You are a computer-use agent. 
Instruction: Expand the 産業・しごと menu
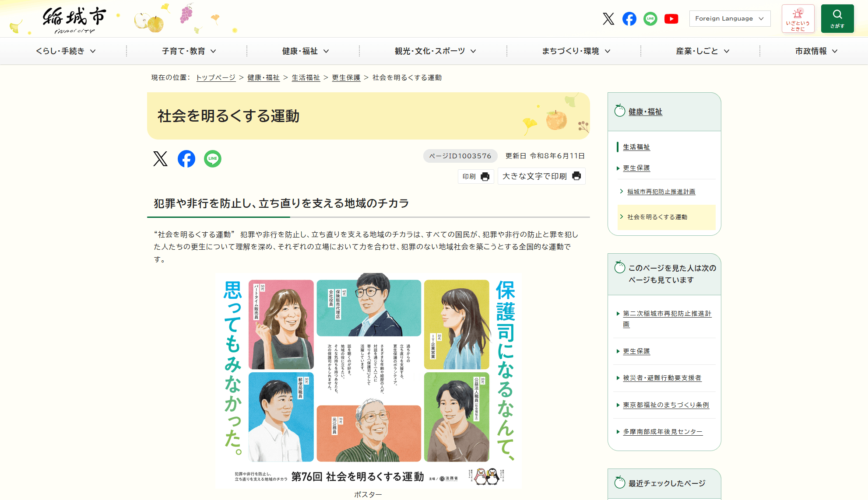703,51
